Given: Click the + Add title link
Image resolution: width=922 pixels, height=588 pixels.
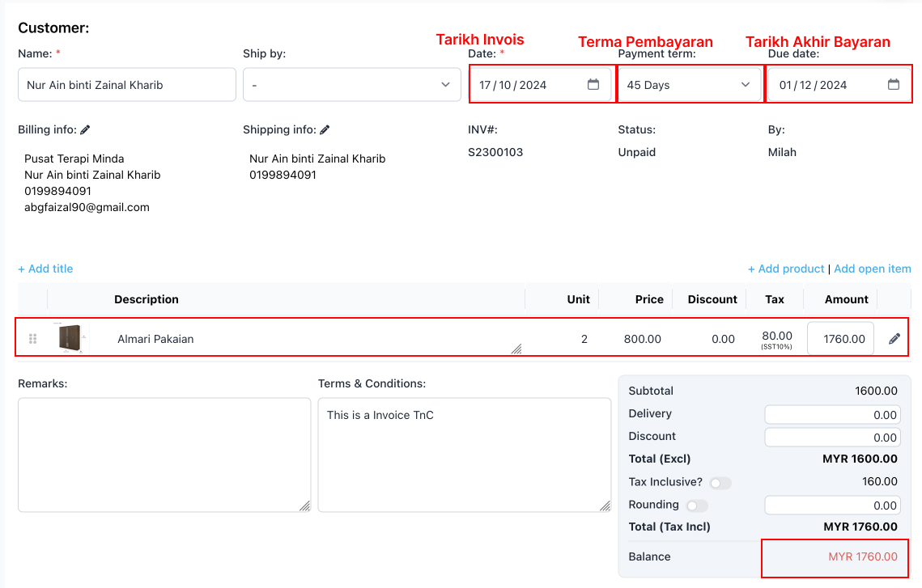Looking at the screenshot, I should (45, 269).
